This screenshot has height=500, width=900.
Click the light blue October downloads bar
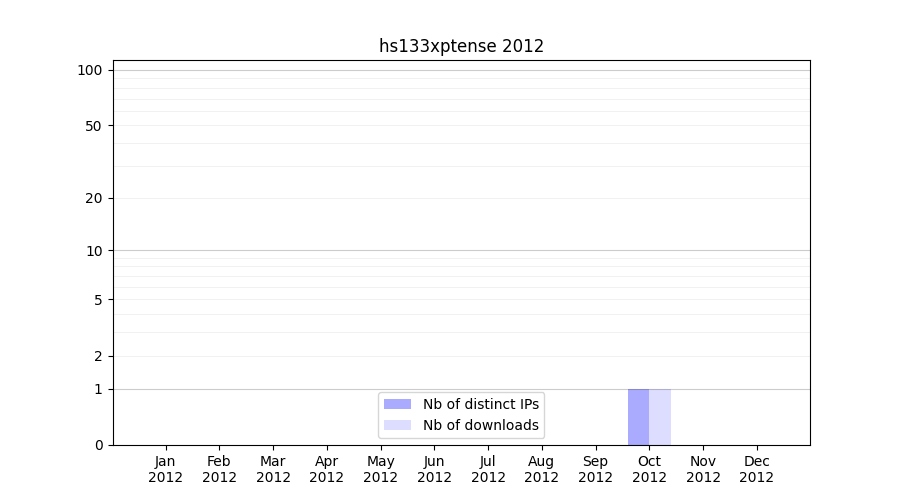(x=660, y=417)
